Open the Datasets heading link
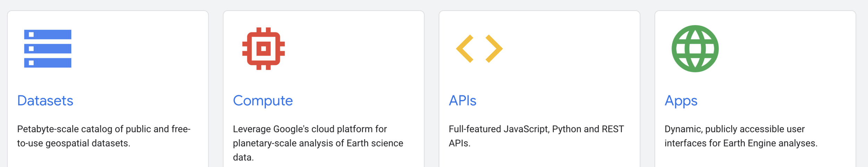 (x=45, y=101)
